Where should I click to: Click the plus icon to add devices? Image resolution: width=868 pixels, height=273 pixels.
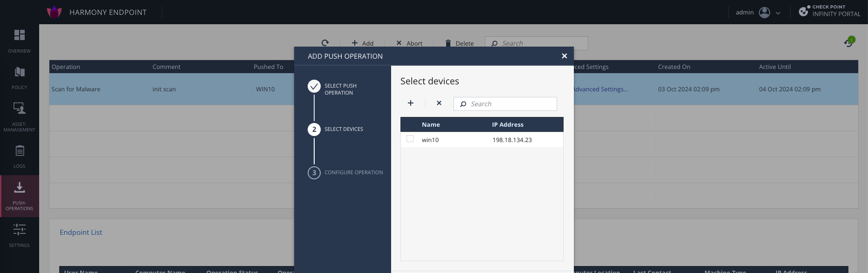(411, 103)
